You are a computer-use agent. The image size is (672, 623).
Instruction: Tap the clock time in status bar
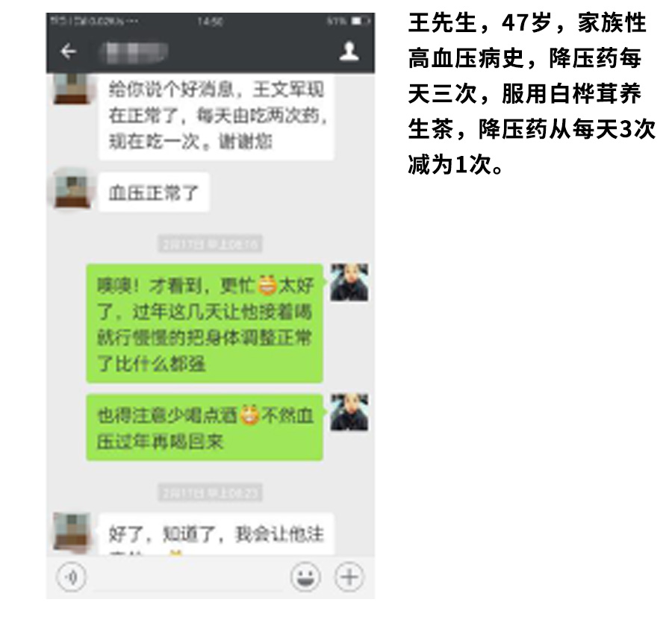click(210, 21)
